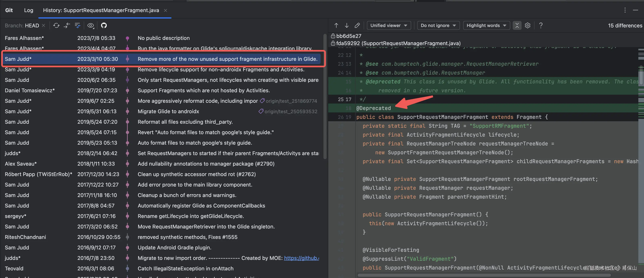Open the GitHub icon in the history toolbar

(x=104, y=25)
